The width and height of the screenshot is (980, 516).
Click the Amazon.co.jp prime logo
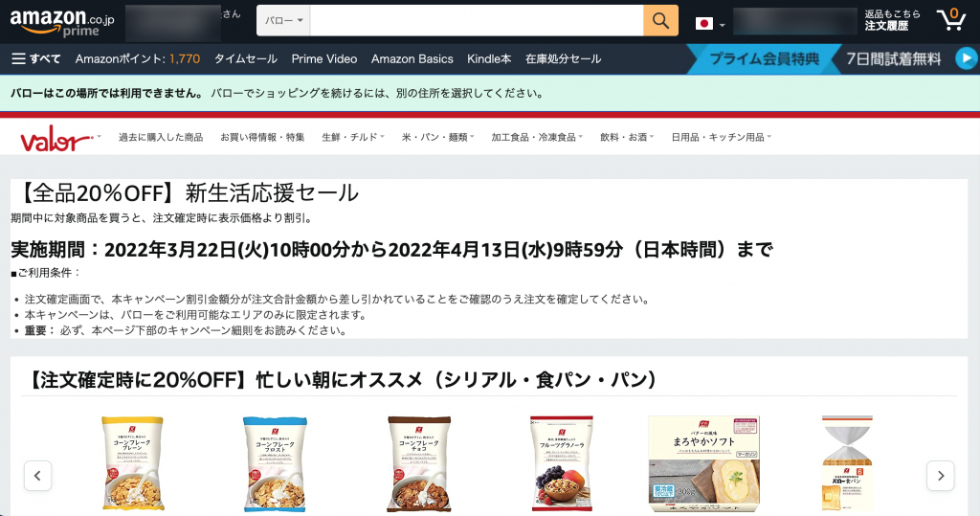tap(62, 23)
